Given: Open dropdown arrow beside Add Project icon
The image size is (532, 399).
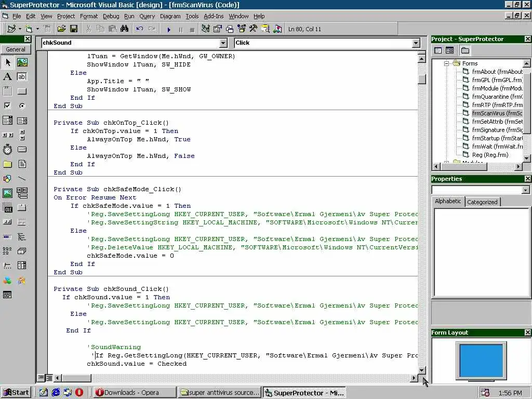Looking at the screenshot, I should coord(20,29).
